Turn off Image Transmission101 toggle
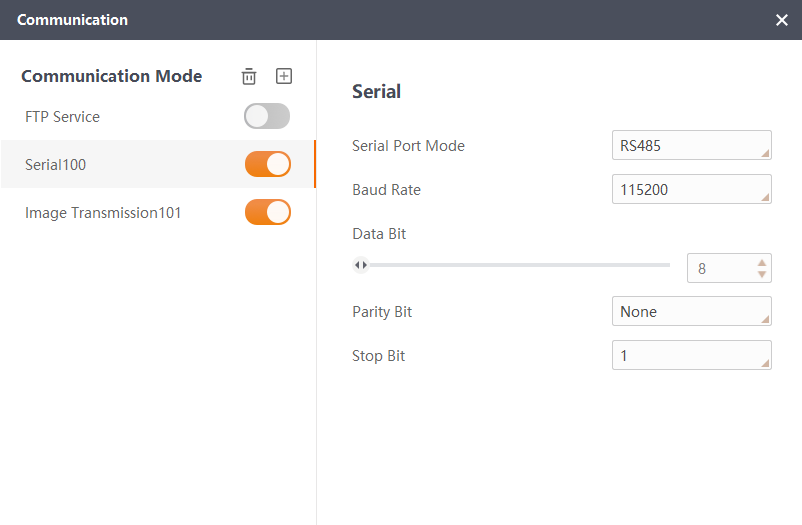802x525 pixels. tap(268, 212)
